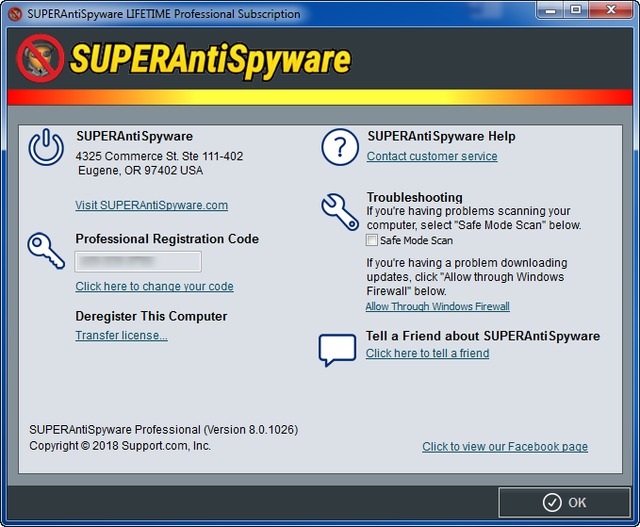Open the Transfer license link
This screenshot has width=640, height=527.
pos(121,335)
